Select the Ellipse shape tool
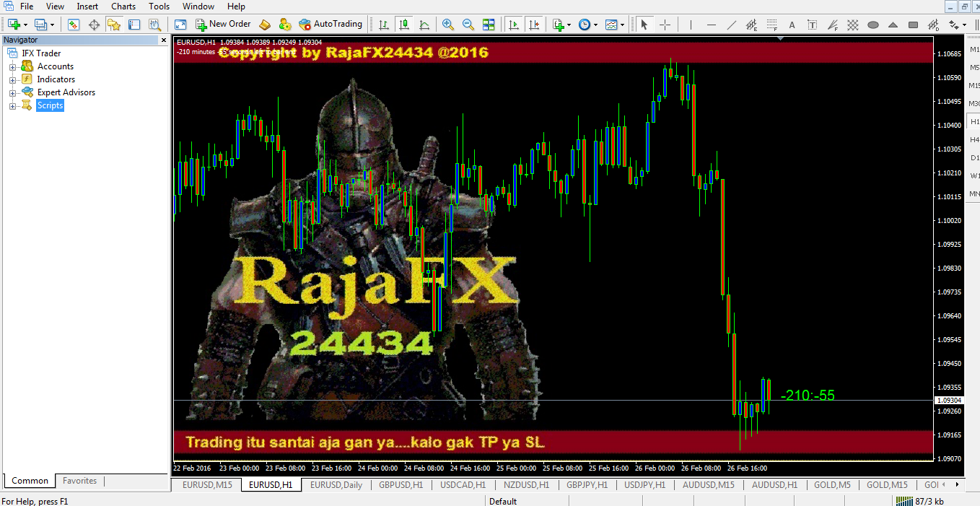This screenshot has width=980, height=506. (873, 25)
